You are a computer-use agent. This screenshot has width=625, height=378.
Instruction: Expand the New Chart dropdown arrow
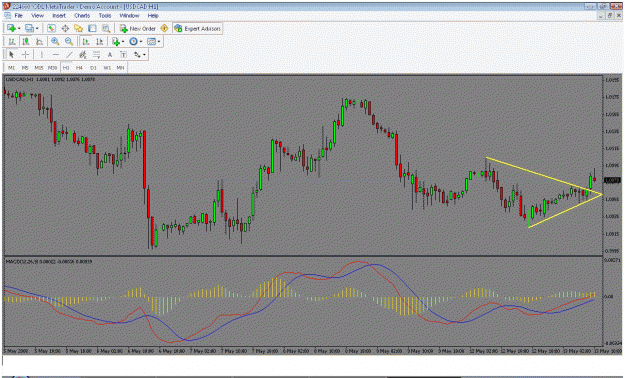point(19,29)
